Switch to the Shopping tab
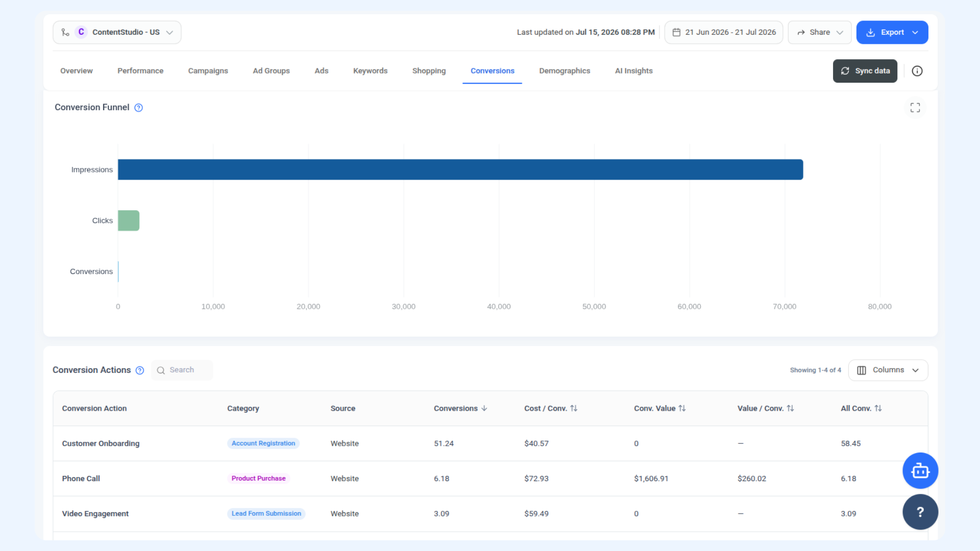The image size is (980, 551). click(x=429, y=71)
